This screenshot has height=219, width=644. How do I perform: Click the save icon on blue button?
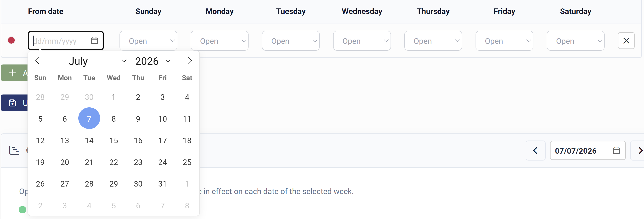pyautogui.click(x=12, y=103)
